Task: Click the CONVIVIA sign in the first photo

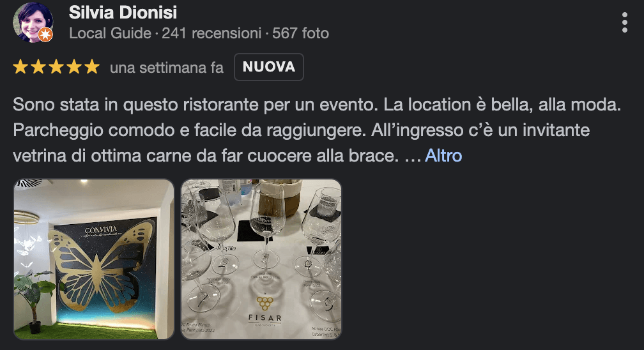Action: click(101, 231)
